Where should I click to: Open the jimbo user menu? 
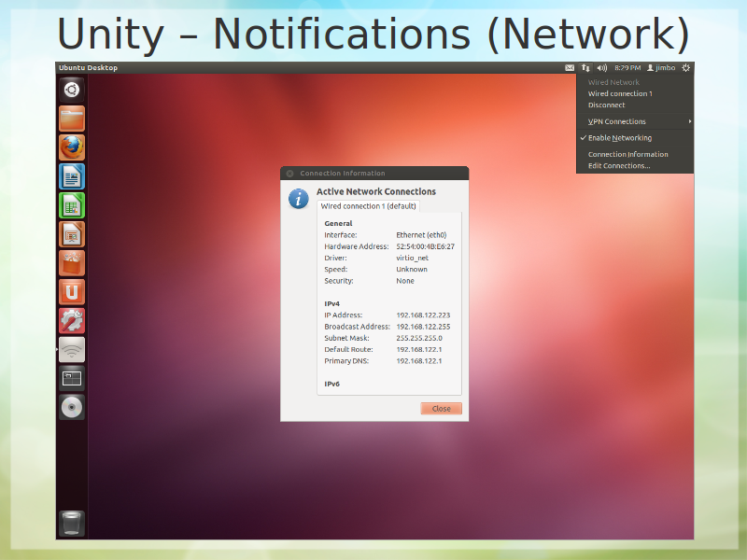[x=661, y=68]
